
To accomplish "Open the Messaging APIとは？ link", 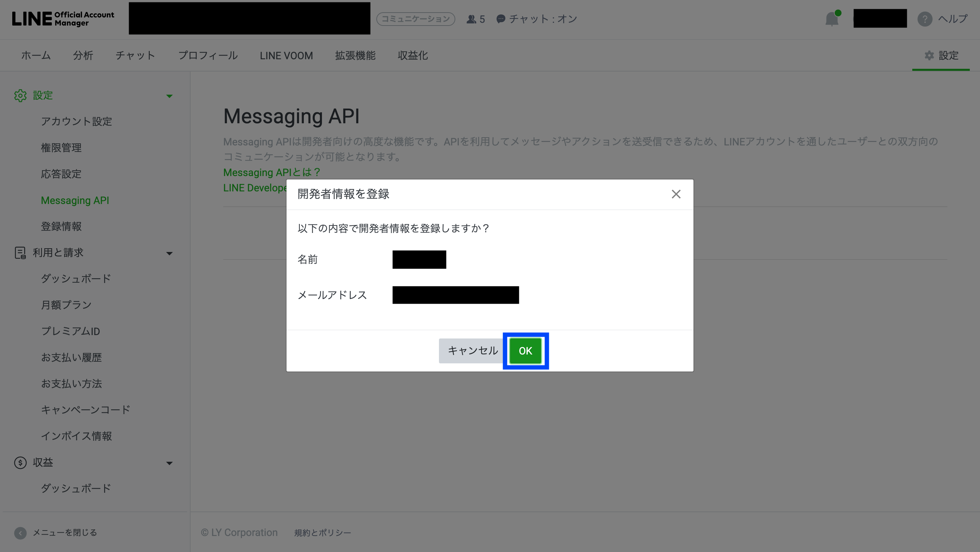I will tap(272, 172).
